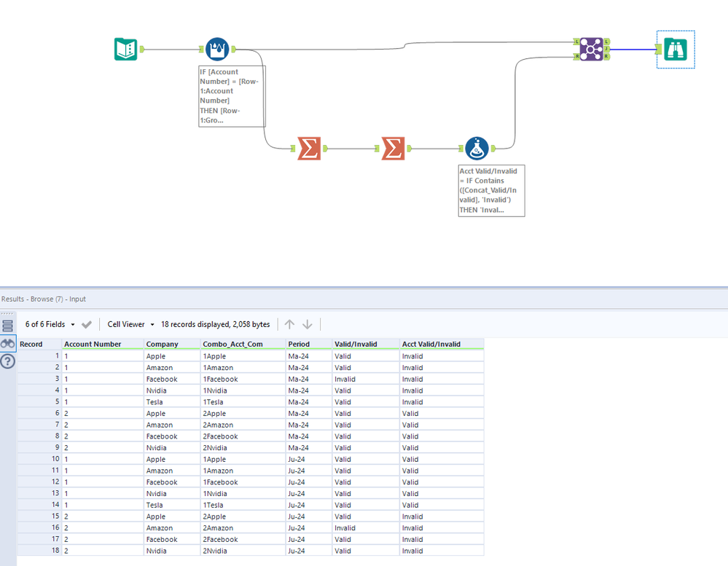The width and height of the screenshot is (728, 566).
Task: Click the Combo_Acct_Com column header
Action: coord(243,345)
